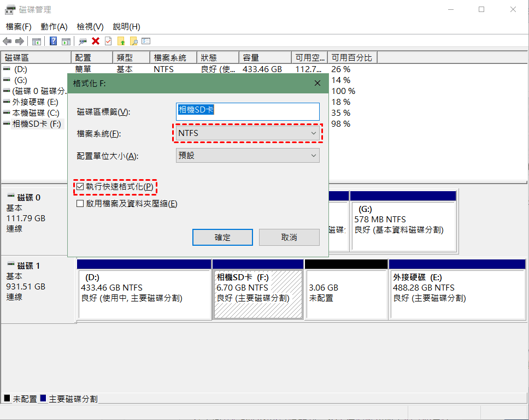Sort by the 狀態 column header
529x420 pixels.
click(x=218, y=58)
